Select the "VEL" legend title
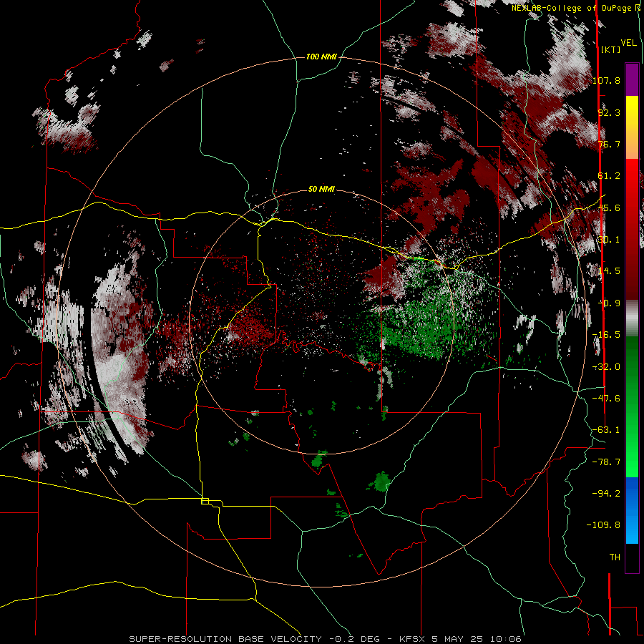 [629, 43]
